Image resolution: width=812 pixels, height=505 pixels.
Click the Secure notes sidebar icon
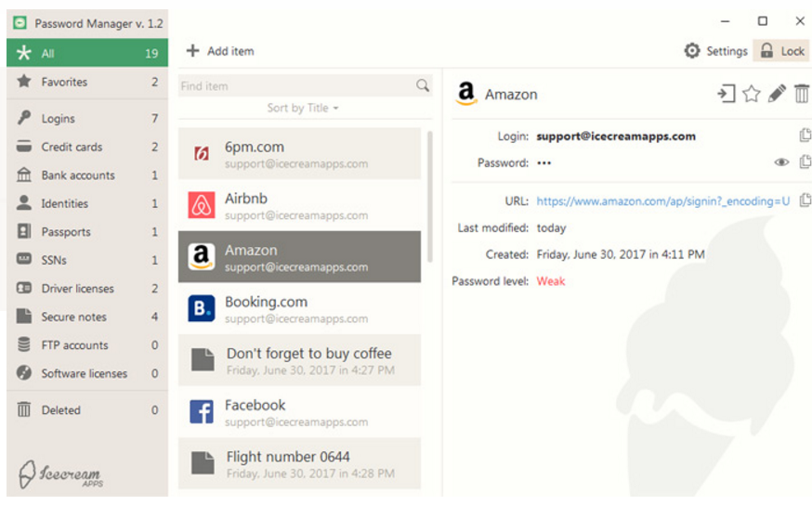coord(24,316)
